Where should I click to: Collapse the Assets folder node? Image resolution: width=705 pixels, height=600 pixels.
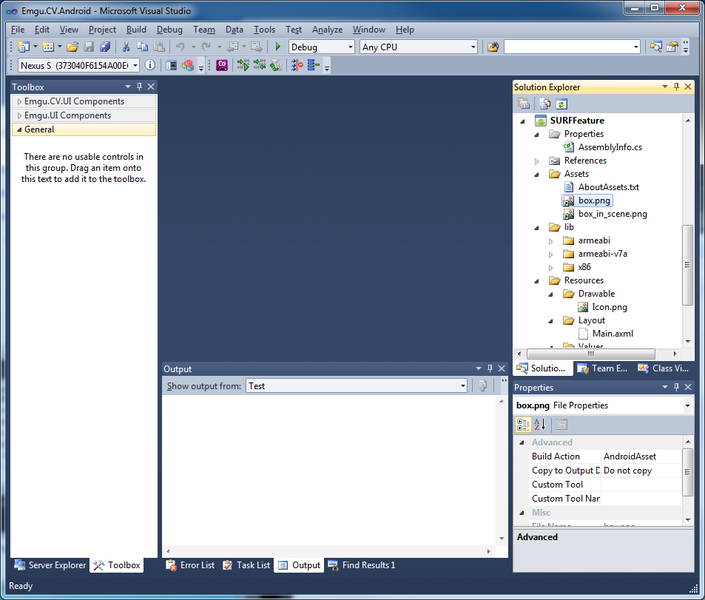[x=537, y=175]
